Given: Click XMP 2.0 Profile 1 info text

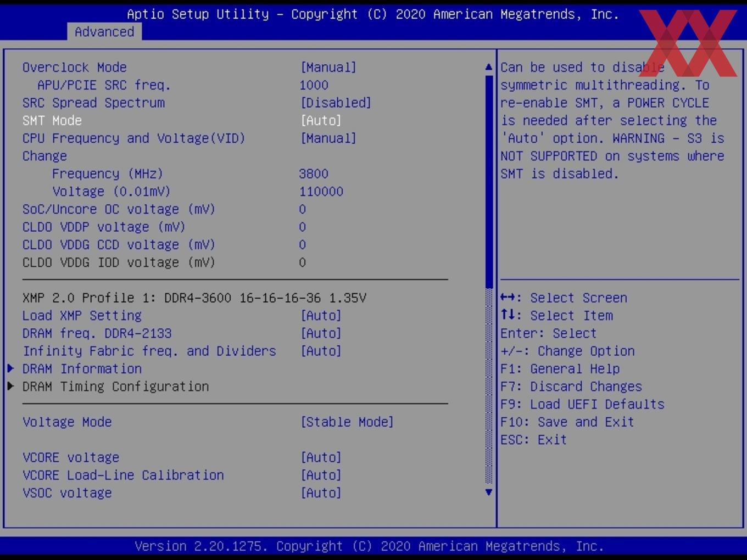Looking at the screenshot, I should (194, 298).
